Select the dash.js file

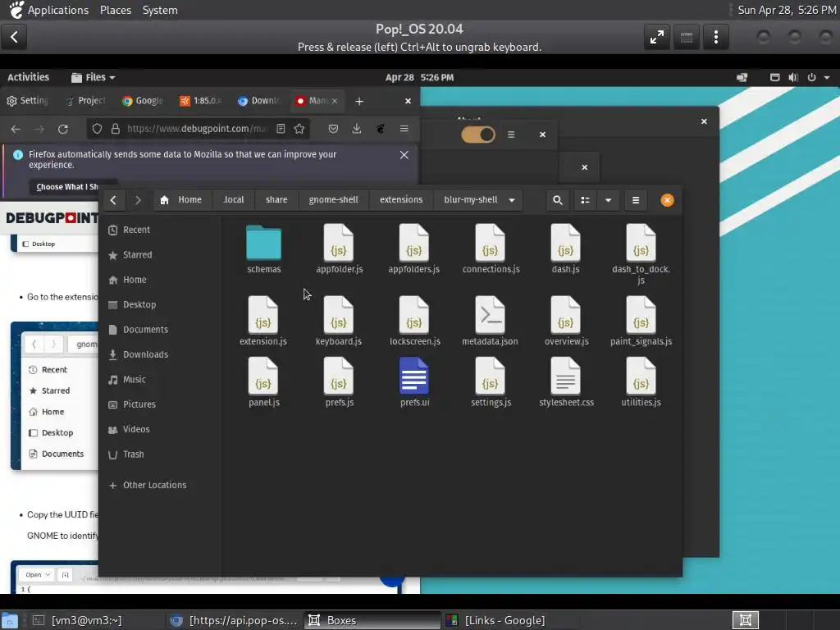[566, 249]
